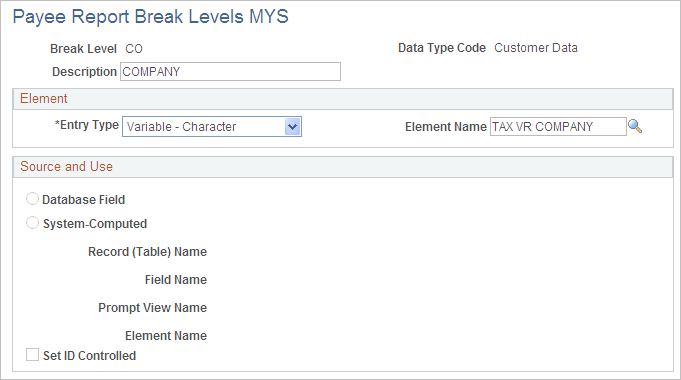Click the Field Name label
The width and height of the screenshot is (681, 380).
[176, 280]
